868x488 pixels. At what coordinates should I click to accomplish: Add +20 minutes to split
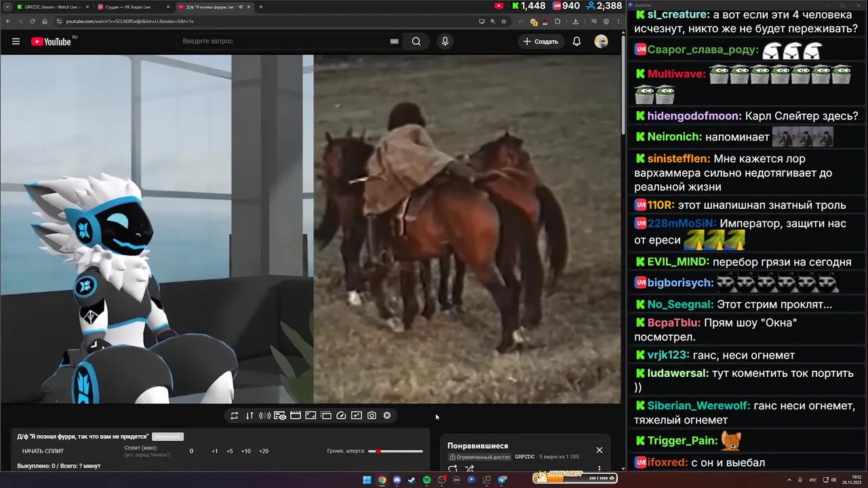pos(263,451)
